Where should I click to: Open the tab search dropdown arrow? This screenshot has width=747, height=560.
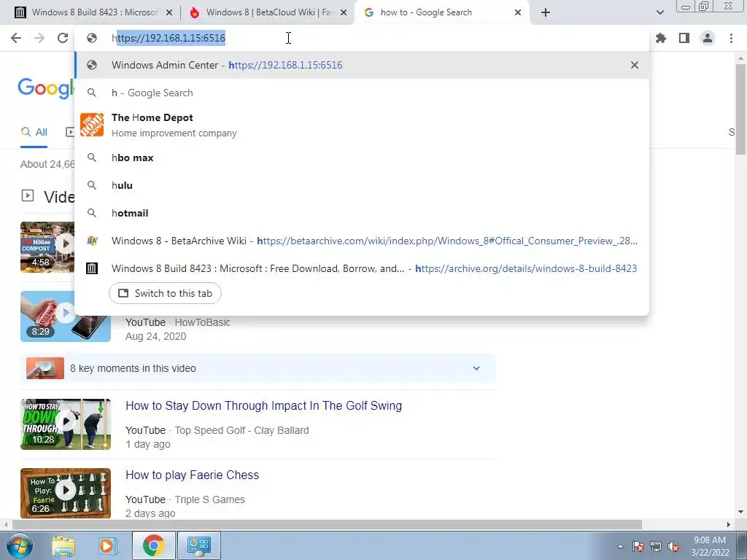(659, 12)
